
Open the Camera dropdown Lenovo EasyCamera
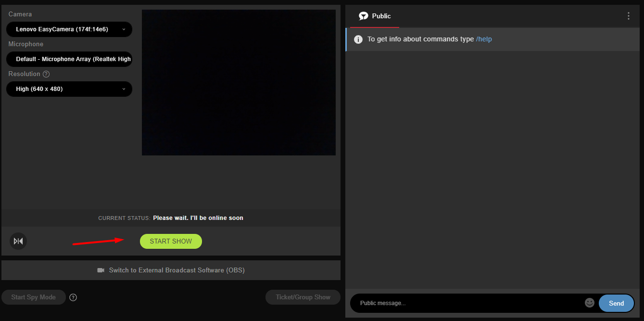point(69,29)
